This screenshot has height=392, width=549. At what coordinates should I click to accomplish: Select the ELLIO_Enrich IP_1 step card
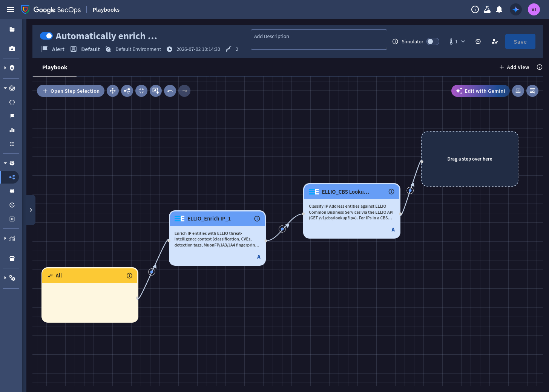(218, 238)
